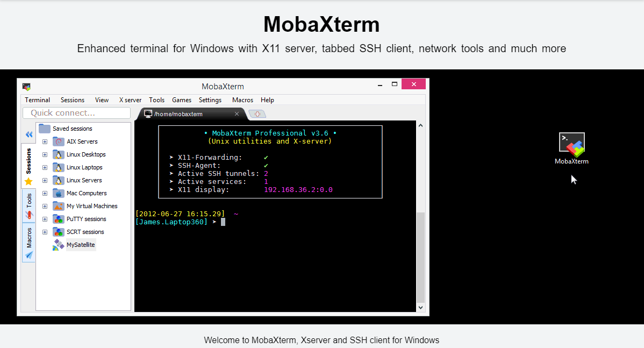The height and width of the screenshot is (348, 644).
Task: Select the Saved sessions root label
Action: click(x=72, y=129)
